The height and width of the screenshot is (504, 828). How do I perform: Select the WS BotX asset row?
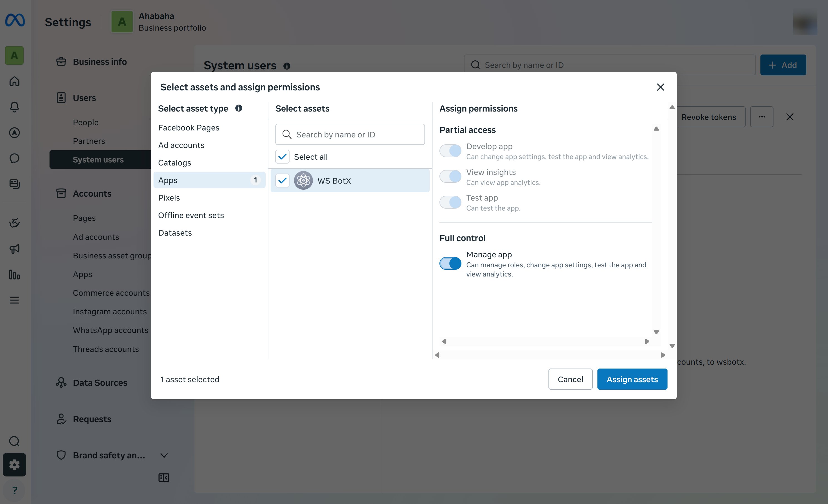coord(350,181)
